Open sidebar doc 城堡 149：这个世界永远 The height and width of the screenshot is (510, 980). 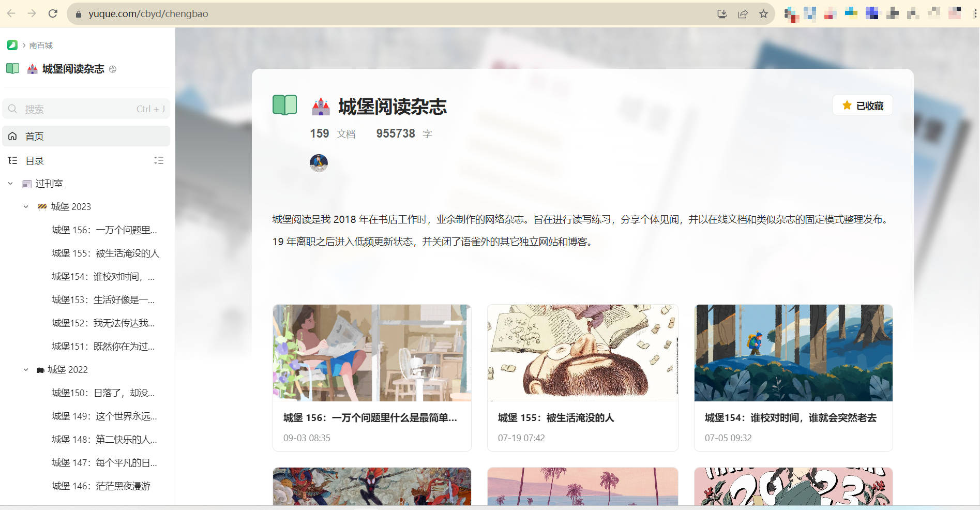coord(104,416)
